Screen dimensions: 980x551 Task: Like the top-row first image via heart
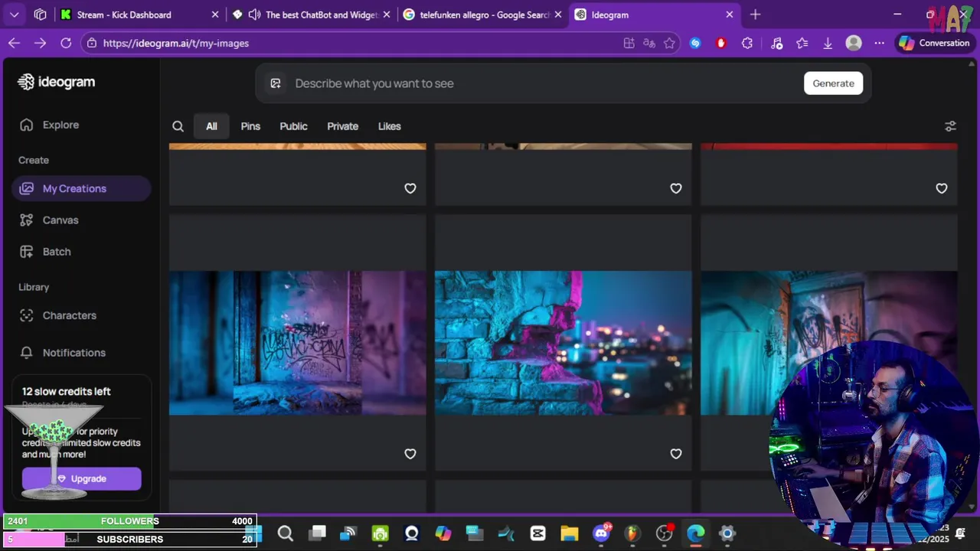410,188
